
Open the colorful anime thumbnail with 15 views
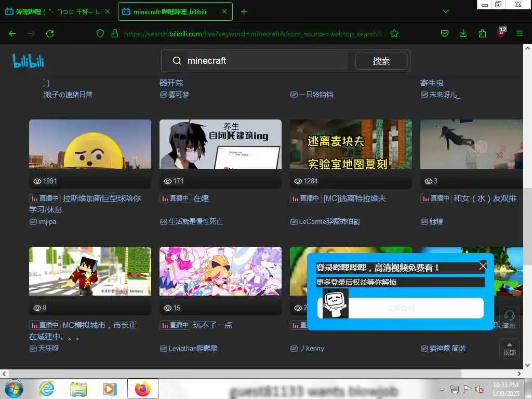220,271
